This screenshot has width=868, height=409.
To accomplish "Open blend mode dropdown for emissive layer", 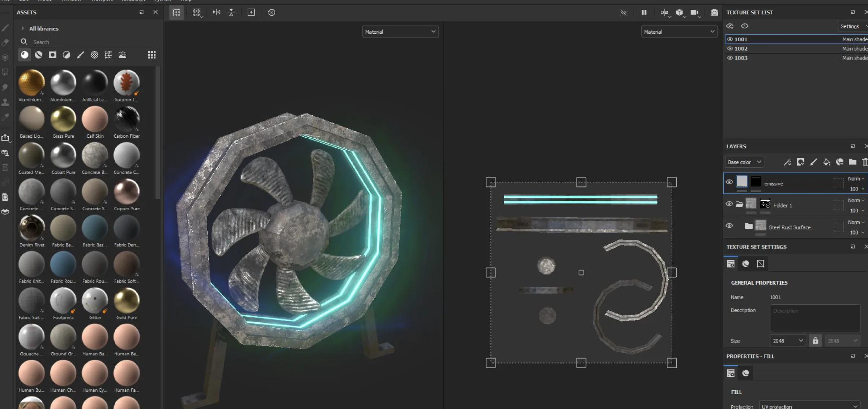I will (856, 178).
